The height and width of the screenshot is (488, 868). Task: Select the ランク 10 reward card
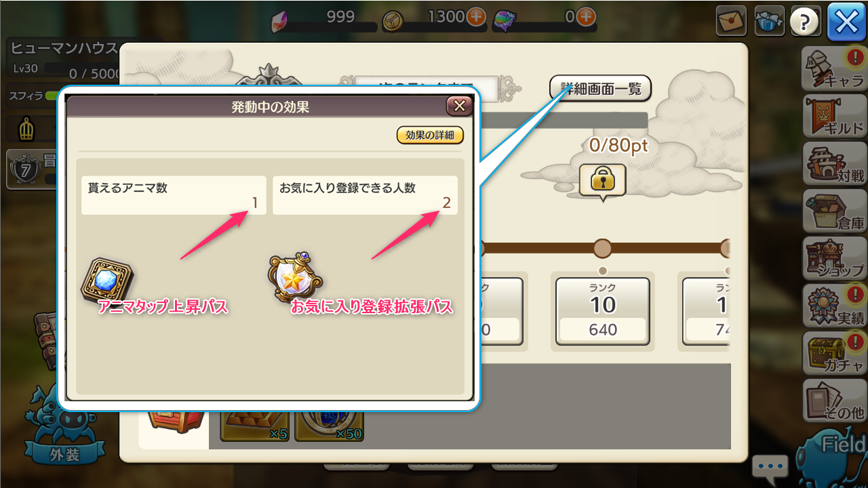(x=603, y=311)
